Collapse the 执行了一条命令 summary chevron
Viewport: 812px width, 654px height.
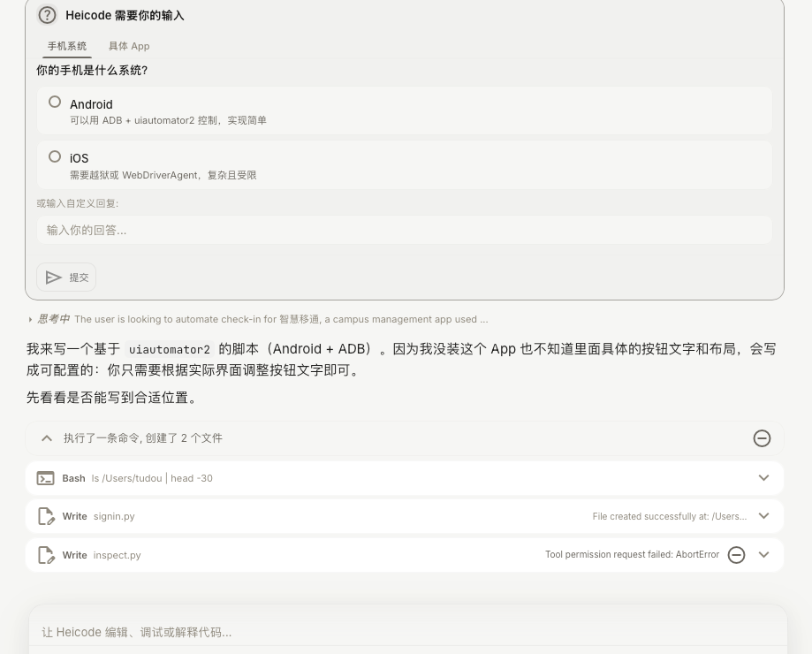tap(47, 438)
